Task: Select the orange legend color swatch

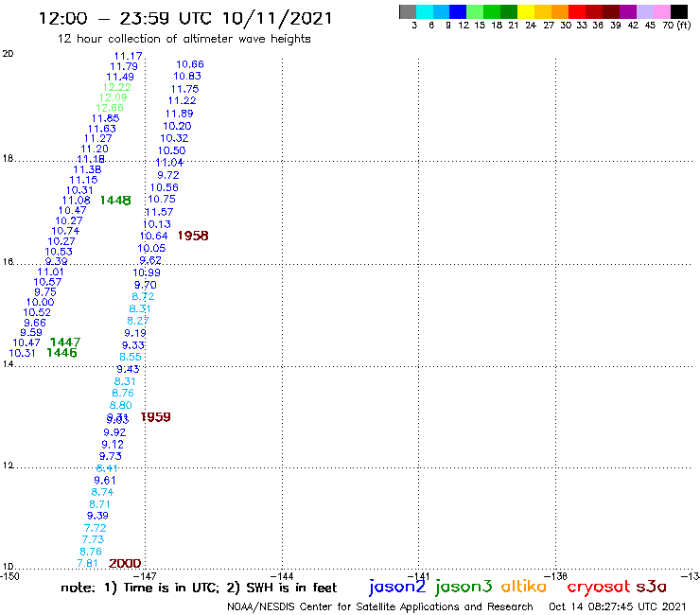Action: click(560, 11)
